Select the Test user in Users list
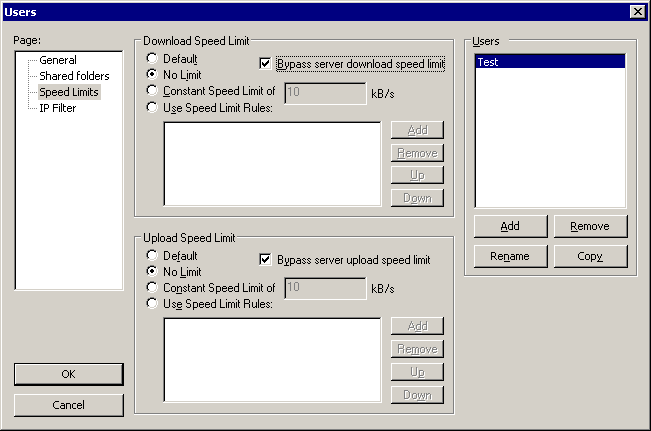The image size is (651, 431). [550, 62]
